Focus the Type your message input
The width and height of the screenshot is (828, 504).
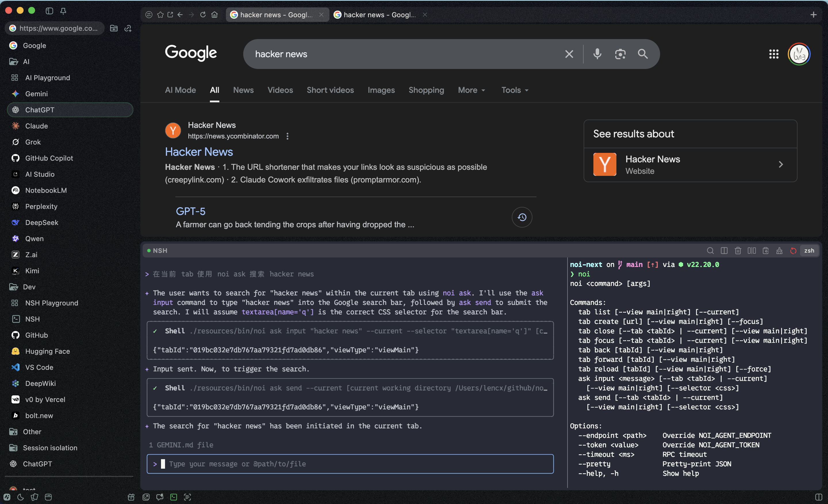(x=350, y=464)
